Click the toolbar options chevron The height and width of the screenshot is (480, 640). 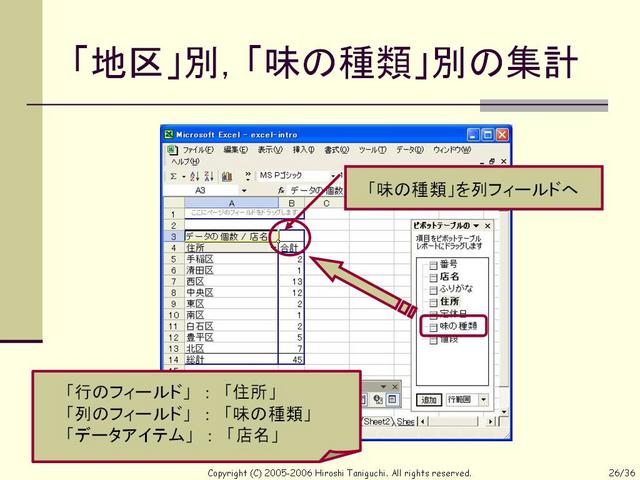tap(248, 176)
